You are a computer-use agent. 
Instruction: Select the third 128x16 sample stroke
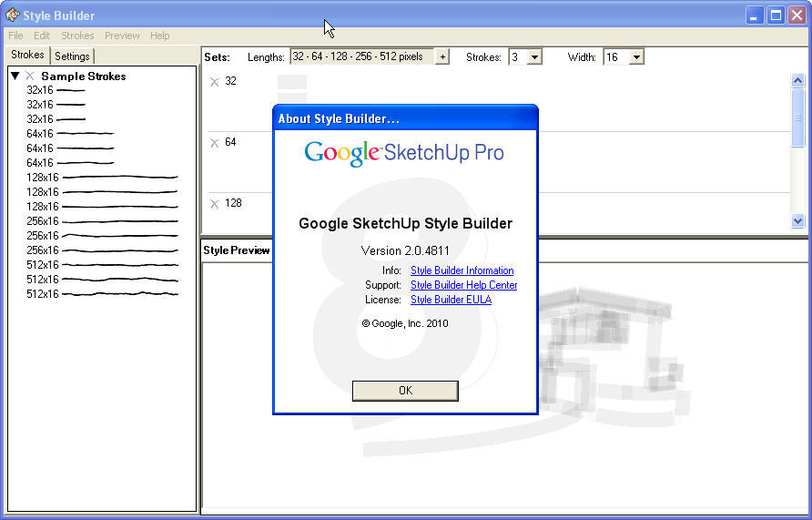point(103,206)
